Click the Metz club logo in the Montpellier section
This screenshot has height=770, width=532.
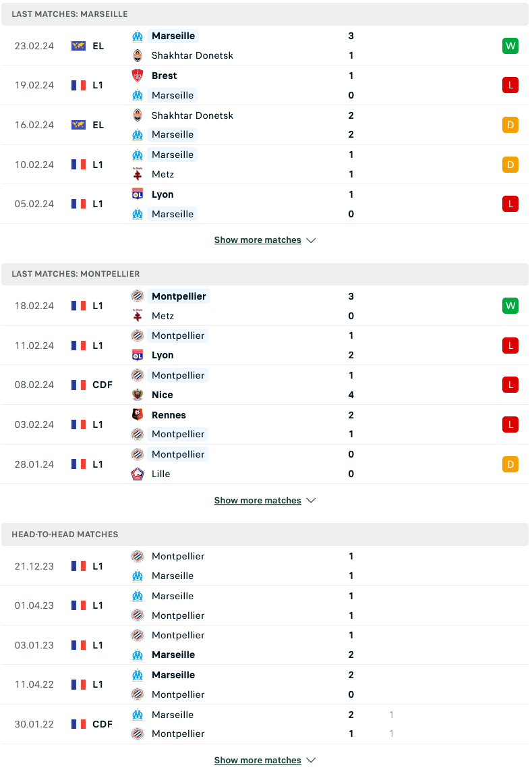coord(139,316)
